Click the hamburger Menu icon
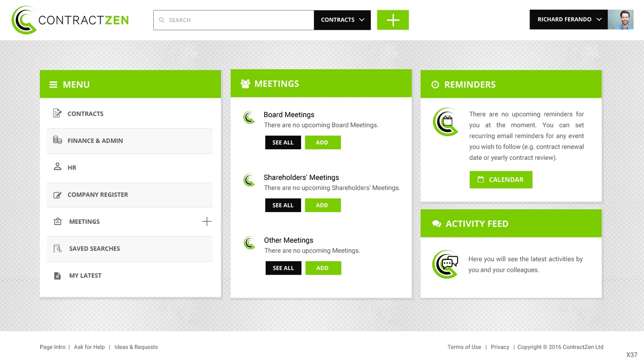644x363 pixels. tap(53, 85)
